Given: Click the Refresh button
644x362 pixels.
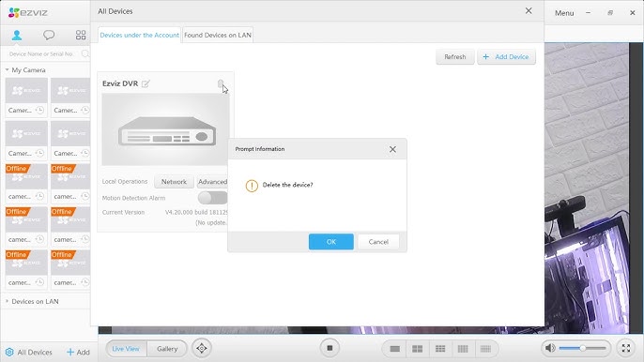Looking at the screenshot, I should 455,56.
